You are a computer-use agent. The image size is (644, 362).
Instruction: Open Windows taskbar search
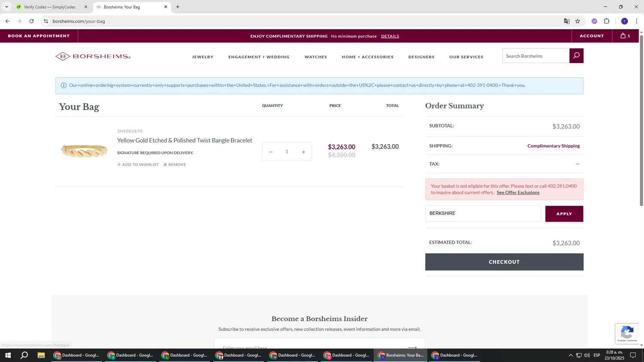click(x=24, y=355)
